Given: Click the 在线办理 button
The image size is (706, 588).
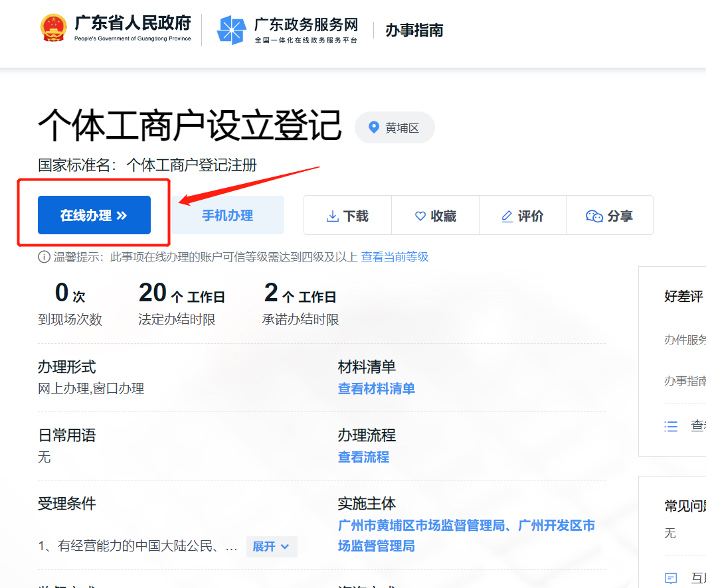Looking at the screenshot, I should coord(93,214).
